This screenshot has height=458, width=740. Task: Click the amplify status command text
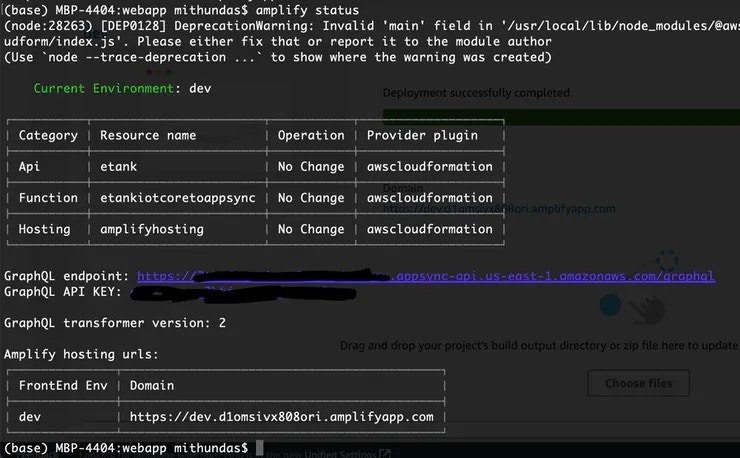click(307, 10)
